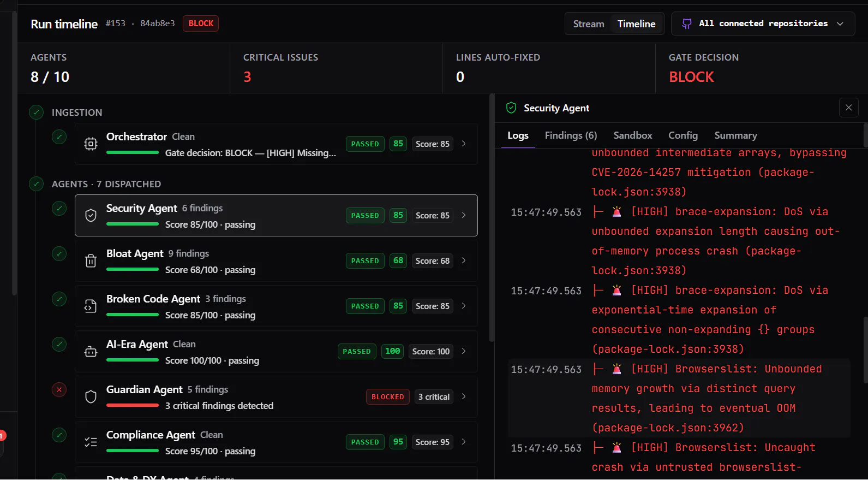Expand the AI-Era Agent row chevron
The image size is (868, 480).
[x=464, y=351]
